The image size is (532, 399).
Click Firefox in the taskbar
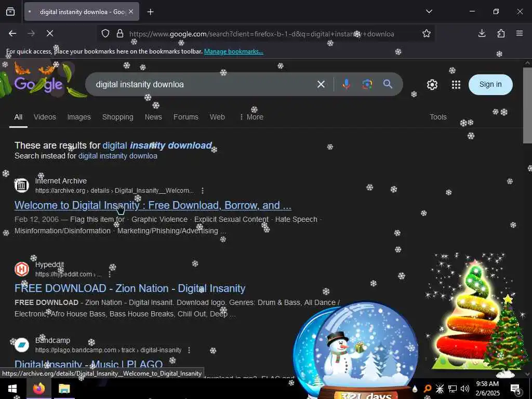pos(38,389)
